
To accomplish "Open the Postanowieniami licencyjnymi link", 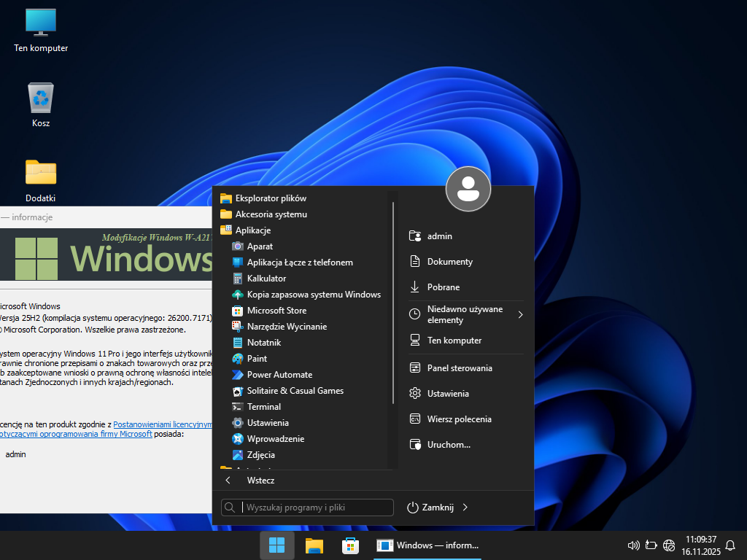I will [162, 424].
